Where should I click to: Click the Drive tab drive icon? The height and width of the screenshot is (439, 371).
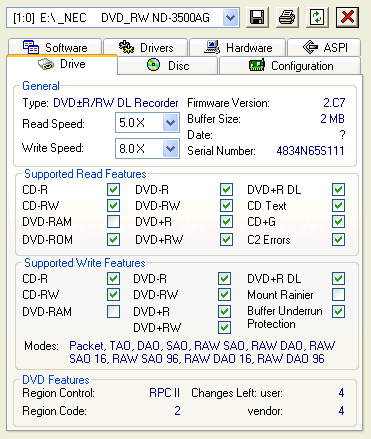[x=46, y=64]
